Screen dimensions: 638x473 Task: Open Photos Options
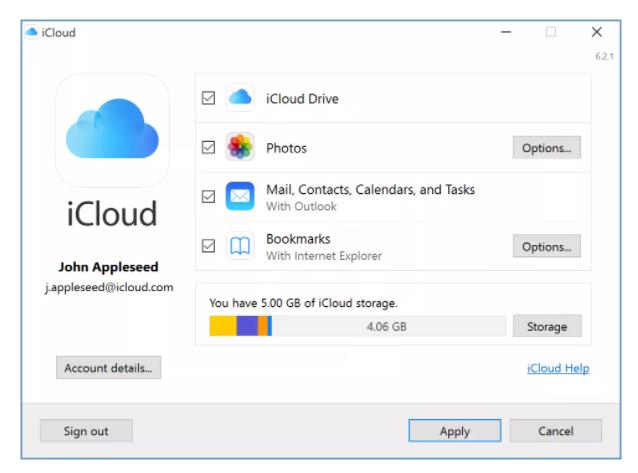pos(546,148)
